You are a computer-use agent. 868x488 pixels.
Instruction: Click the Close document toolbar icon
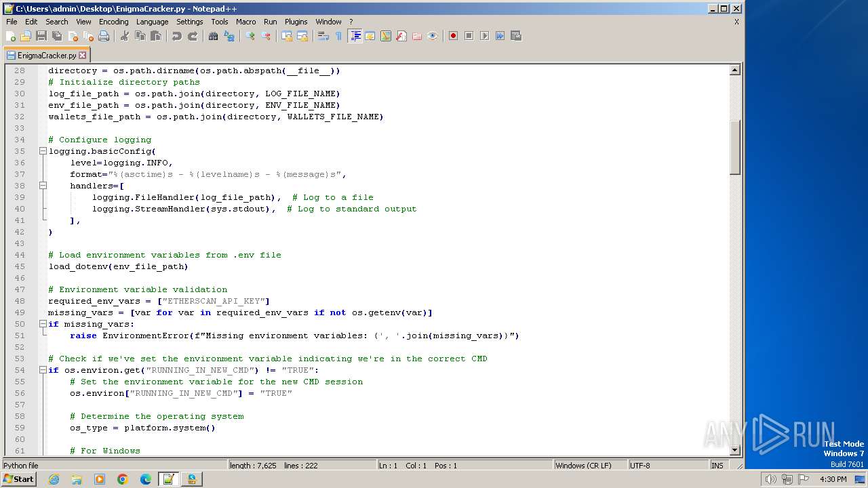point(73,36)
